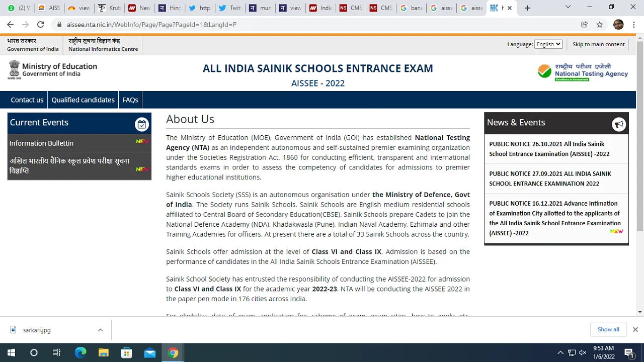Switch to the 'Hinc' browser tab

170,8
